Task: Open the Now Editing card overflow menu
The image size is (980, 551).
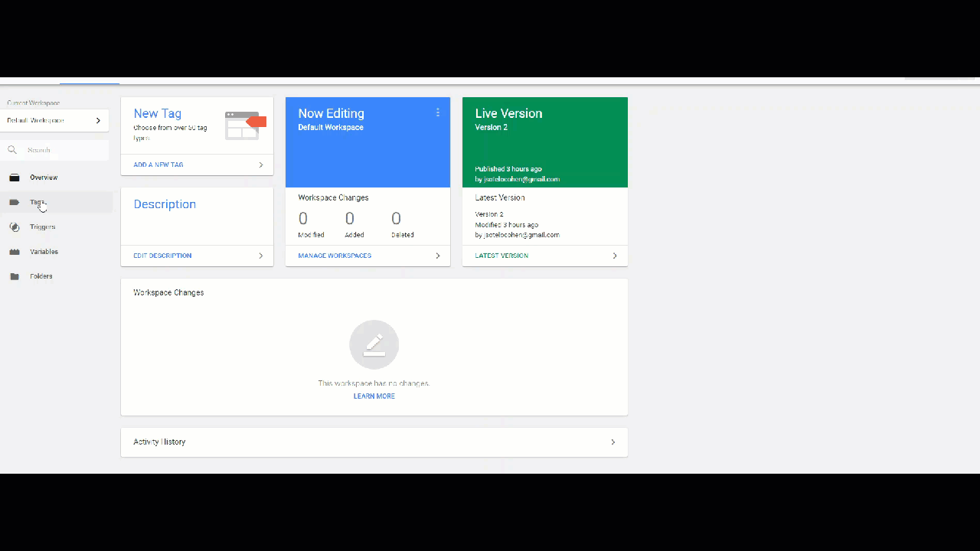Action: coord(437,112)
